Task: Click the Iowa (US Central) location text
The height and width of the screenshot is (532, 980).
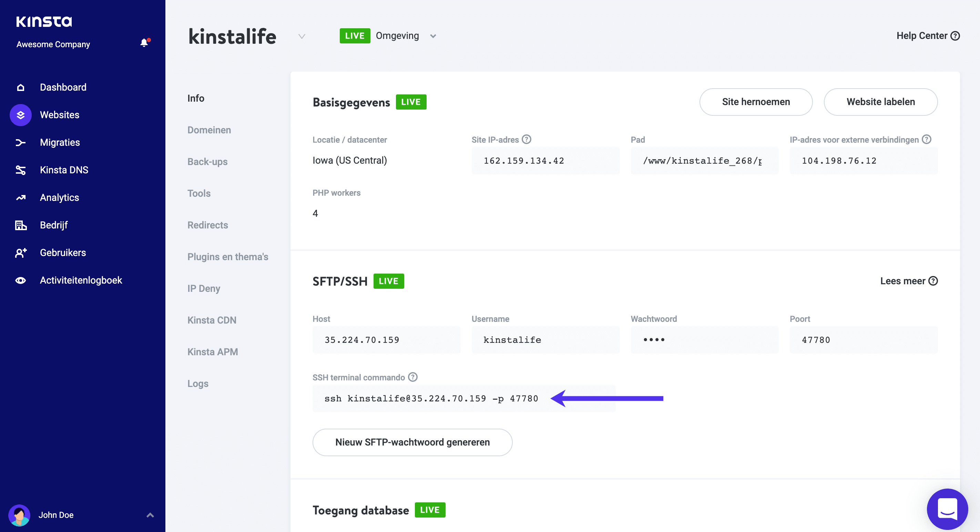Action: 350,161
